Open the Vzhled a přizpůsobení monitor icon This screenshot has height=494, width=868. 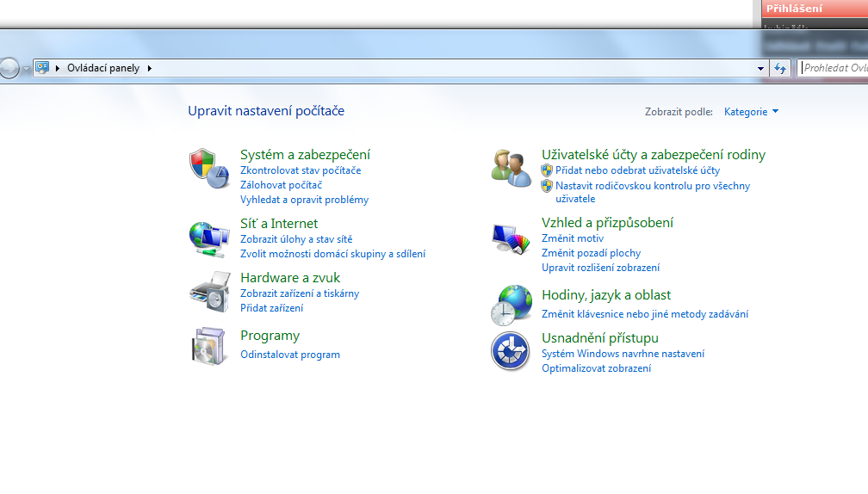click(x=511, y=239)
